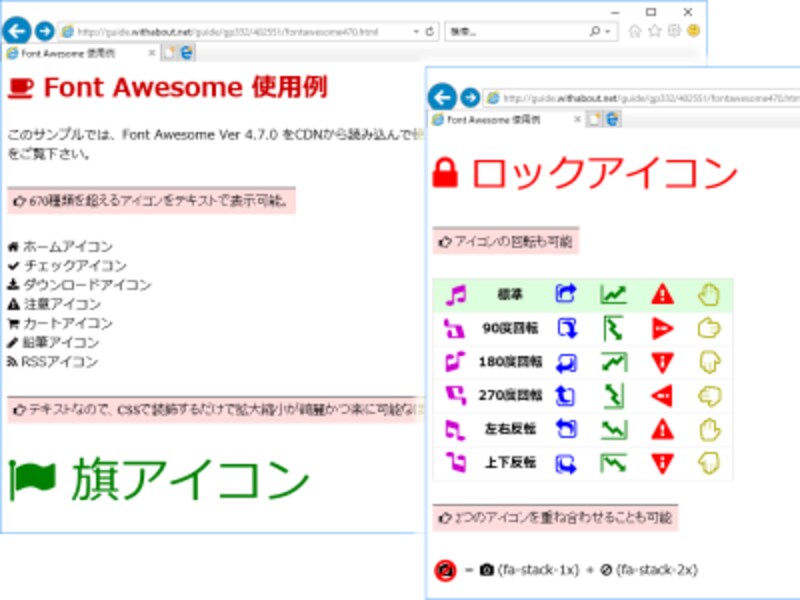Click the black camera icon before fa-stack-1x
800x600 pixels.
(x=487, y=569)
